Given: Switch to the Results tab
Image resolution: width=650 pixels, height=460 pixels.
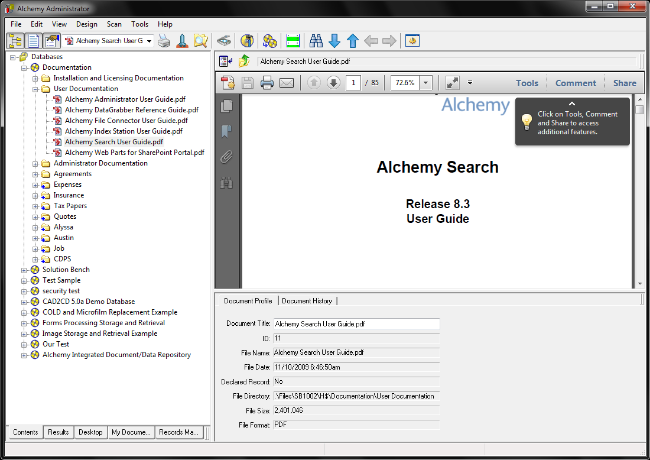Looking at the screenshot, I should [x=58, y=432].
